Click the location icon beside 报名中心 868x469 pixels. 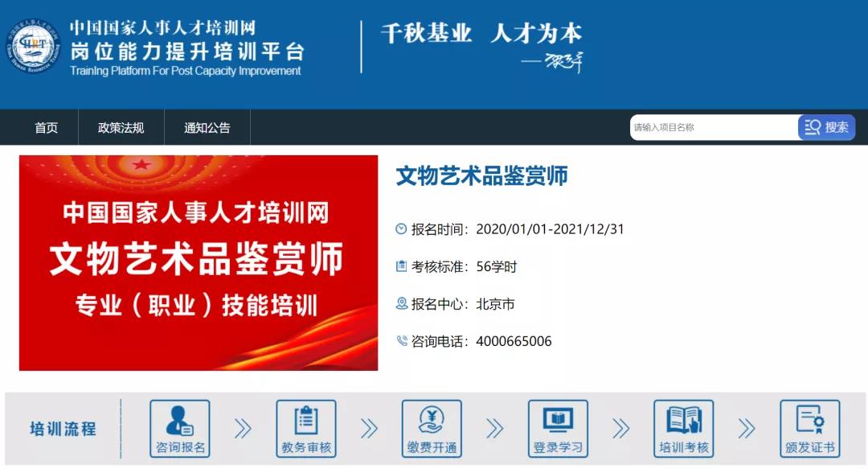(401, 303)
